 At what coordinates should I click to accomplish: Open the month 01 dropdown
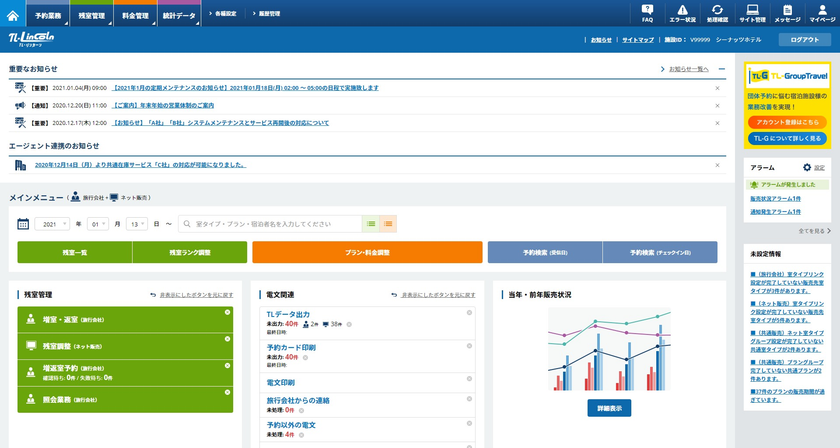click(97, 224)
